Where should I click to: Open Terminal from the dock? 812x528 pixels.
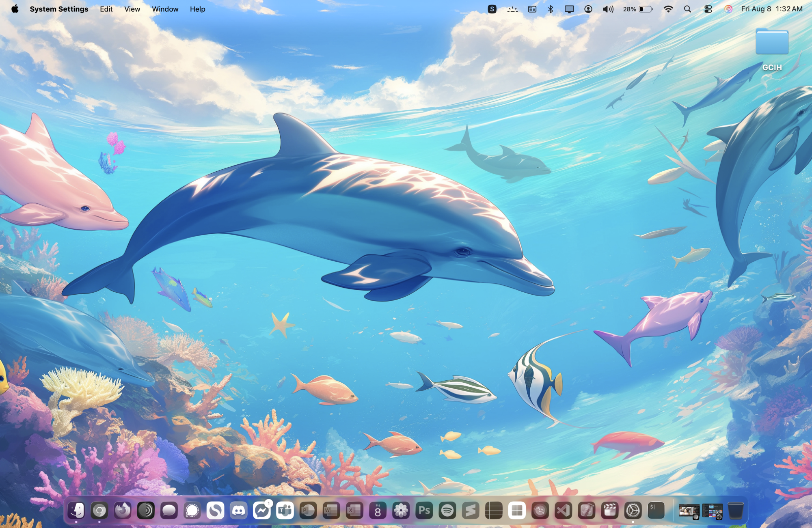point(656,510)
